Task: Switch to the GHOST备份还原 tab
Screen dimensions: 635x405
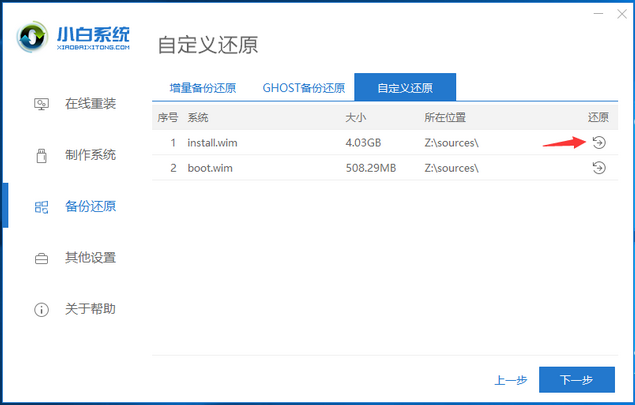Action: coord(304,88)
